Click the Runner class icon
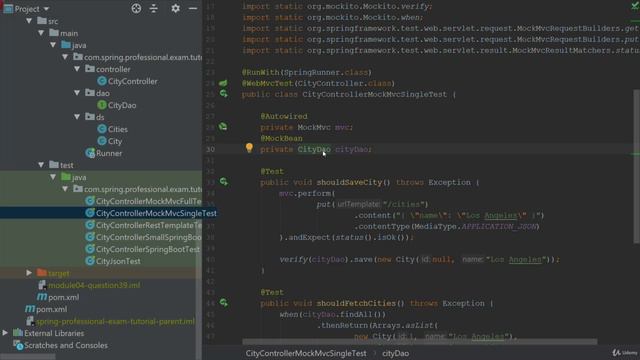 [90, 153]
